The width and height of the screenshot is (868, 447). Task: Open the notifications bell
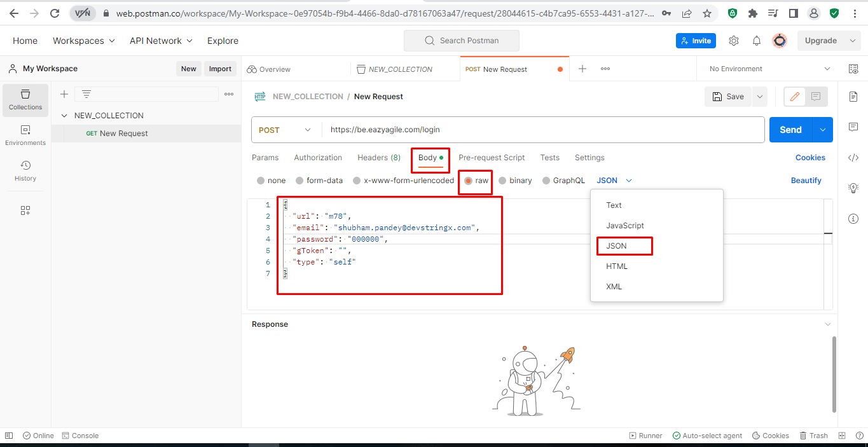(757, 41)
